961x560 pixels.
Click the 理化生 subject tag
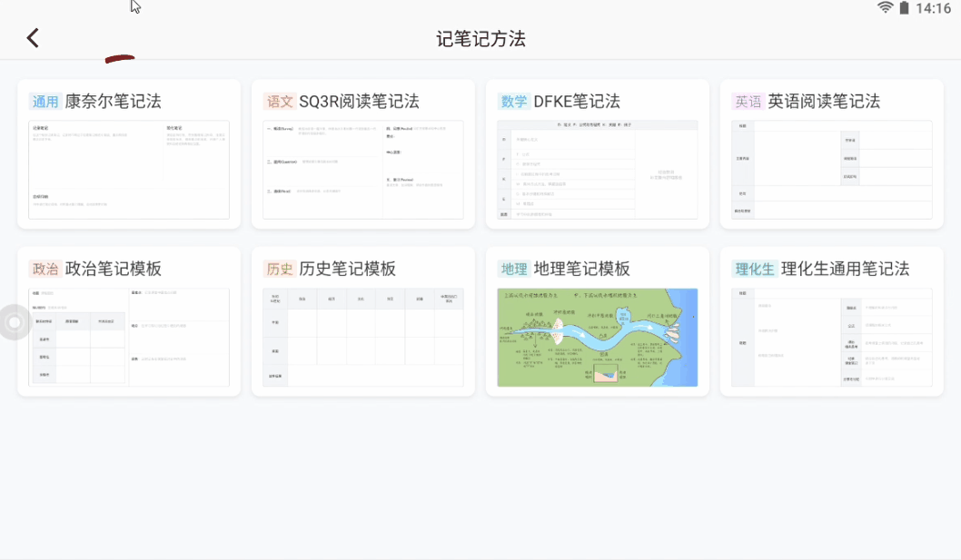(755, 270)
